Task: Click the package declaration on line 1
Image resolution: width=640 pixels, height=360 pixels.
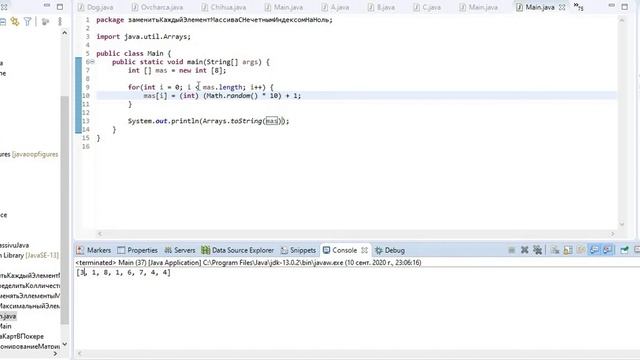Action: pos(214,20)
